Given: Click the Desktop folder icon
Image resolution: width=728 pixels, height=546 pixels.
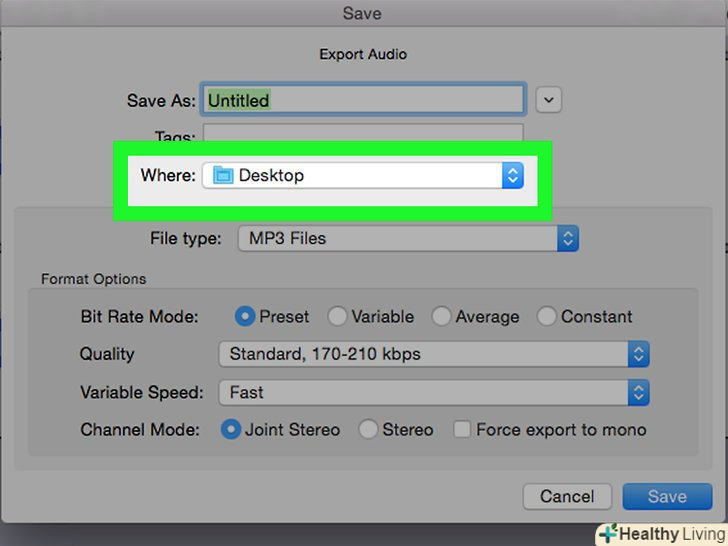Looking at the screenshot, I should coord(222,175).
